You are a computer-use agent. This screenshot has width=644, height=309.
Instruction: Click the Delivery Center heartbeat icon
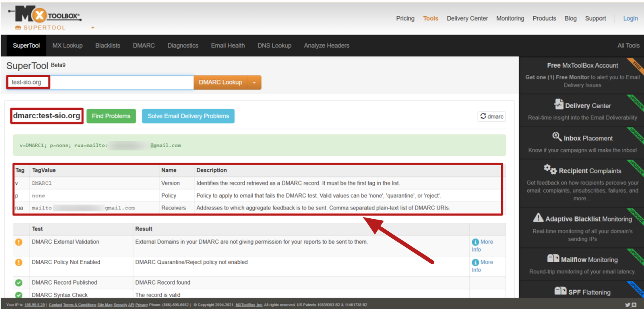(559, 104)
